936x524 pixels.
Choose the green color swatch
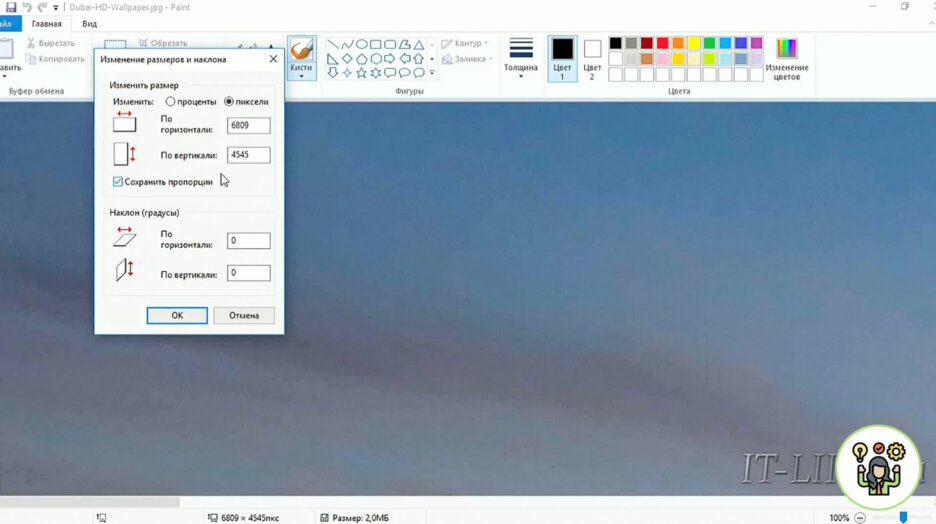[709, 43]
